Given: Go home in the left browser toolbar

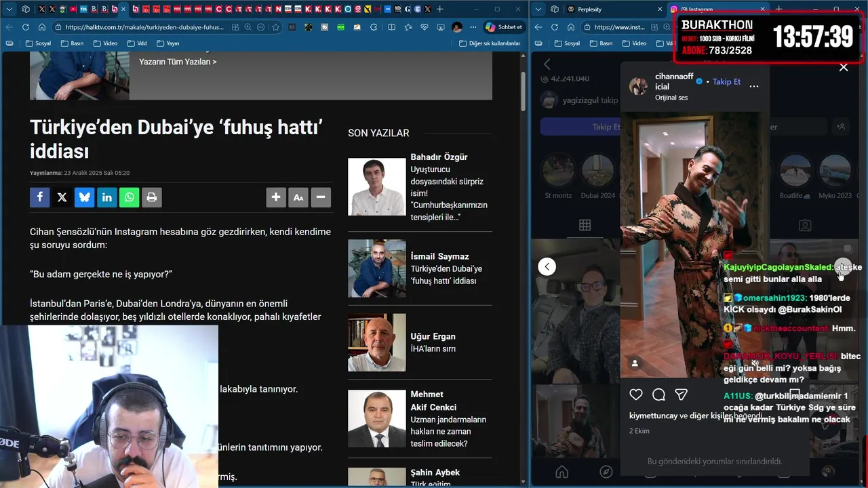Looking at the screenshot, I should [x=42, y=27].
